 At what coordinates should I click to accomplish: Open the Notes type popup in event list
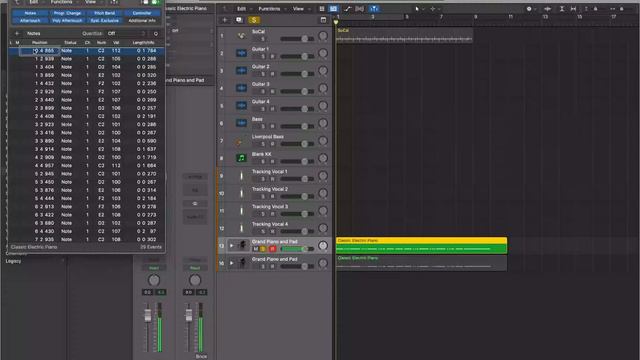[34, 33]
